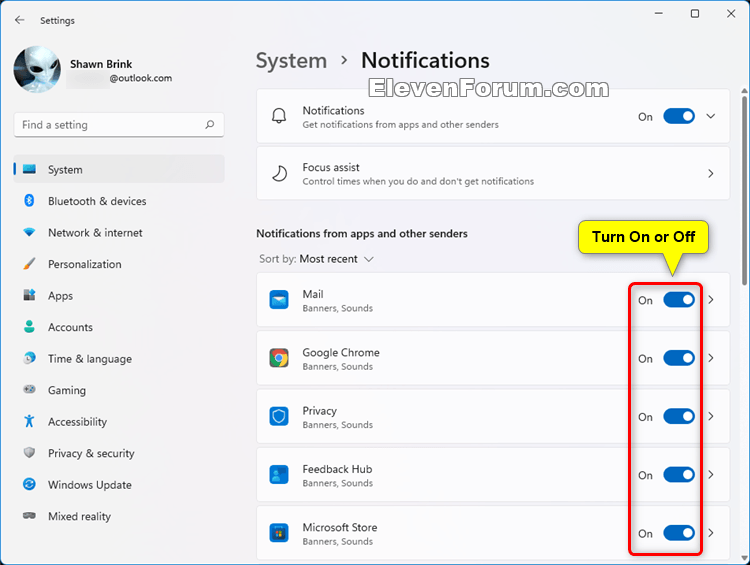
Task: Open the Sort by Most recent dropdown
Action: click(316, 259)
